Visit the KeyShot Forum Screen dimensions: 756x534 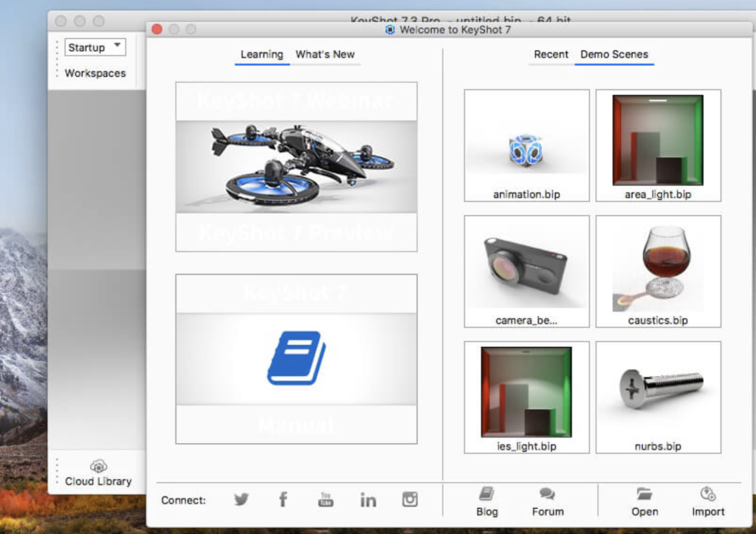click(x=548, y=502)
